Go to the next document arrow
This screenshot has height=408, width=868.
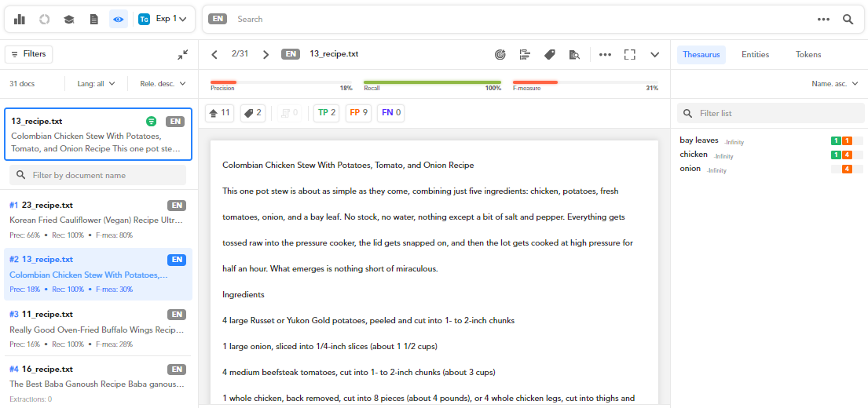266,54
